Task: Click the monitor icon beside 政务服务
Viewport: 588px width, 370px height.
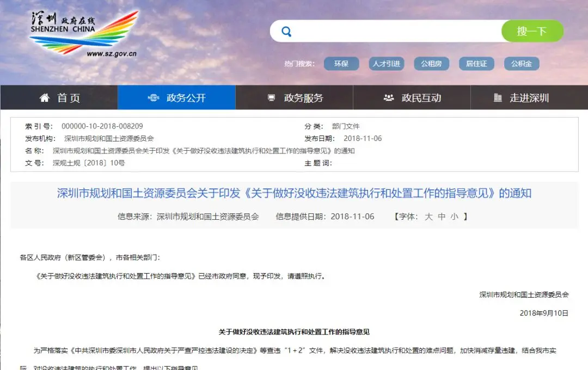Action: pyautogui.click(x=272, y=98)
